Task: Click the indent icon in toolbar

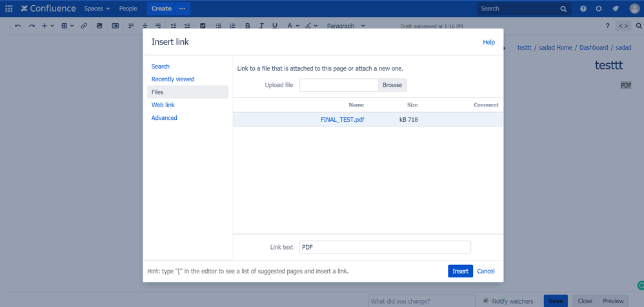Action: [187, 26]
